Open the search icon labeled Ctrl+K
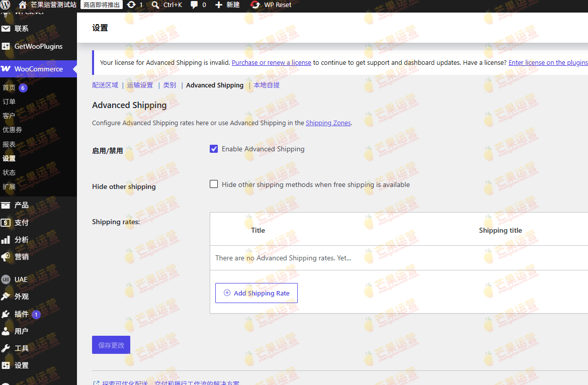The height and width of the screenshot is (385, 588). click(155, 5)
